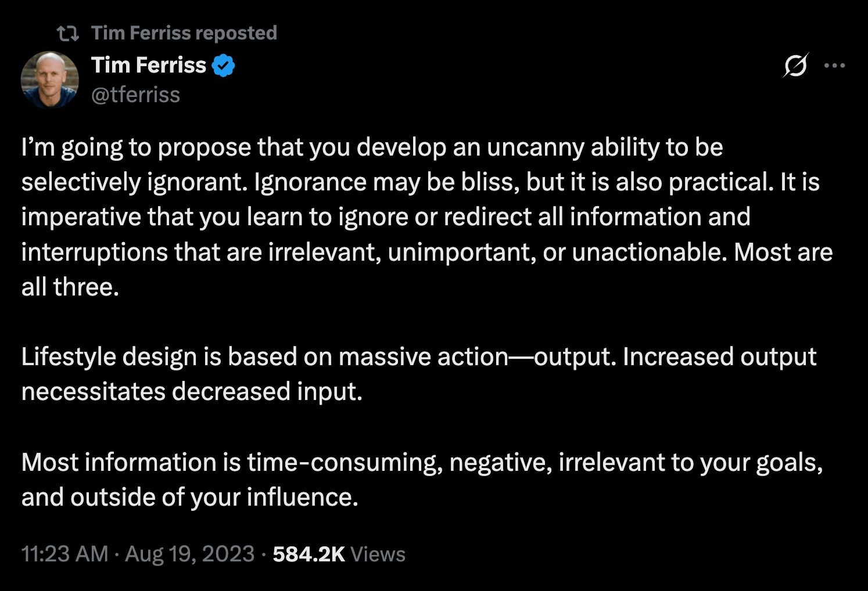This screenshot has width=868, height=591.
Task: Click the '11:23 AM' timestamp
Action: point(64,554)
